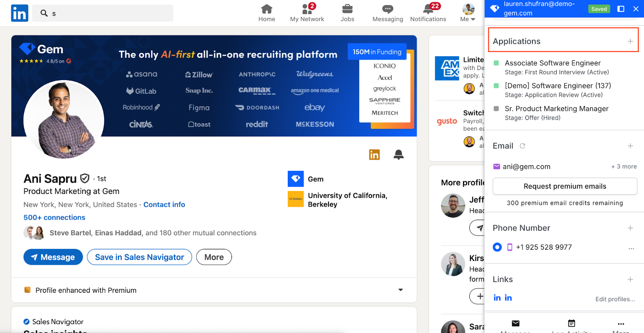Click the ani@gem.com email address
Image resolution: width=644 pixels, height=333 pixels.
[526, 166]
